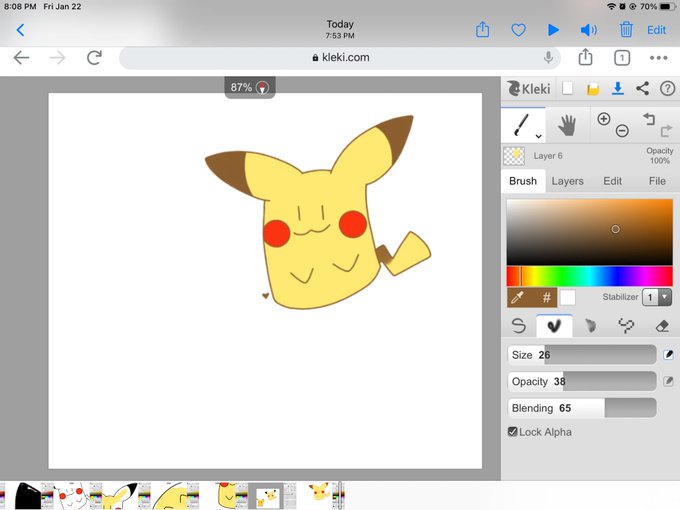Reload the kleki.com page
The height and width of the screenshot is (510, 680).
94,57
